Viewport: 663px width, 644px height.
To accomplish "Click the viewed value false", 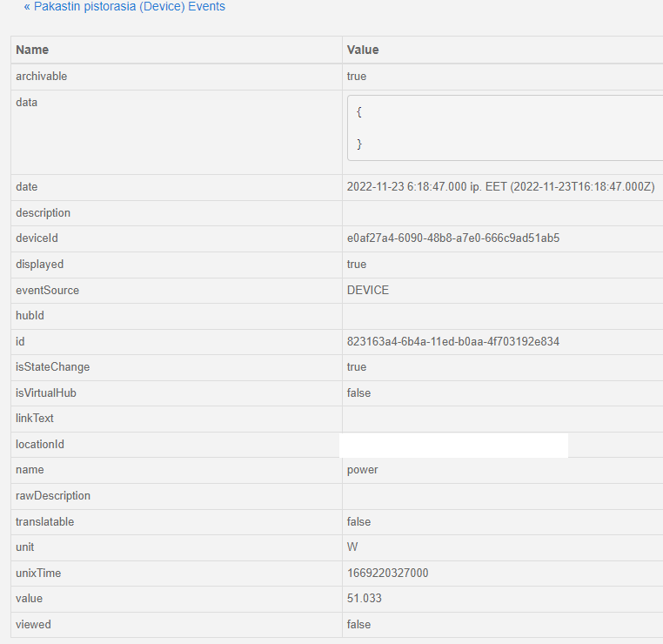I will click(x=358, y=625).
